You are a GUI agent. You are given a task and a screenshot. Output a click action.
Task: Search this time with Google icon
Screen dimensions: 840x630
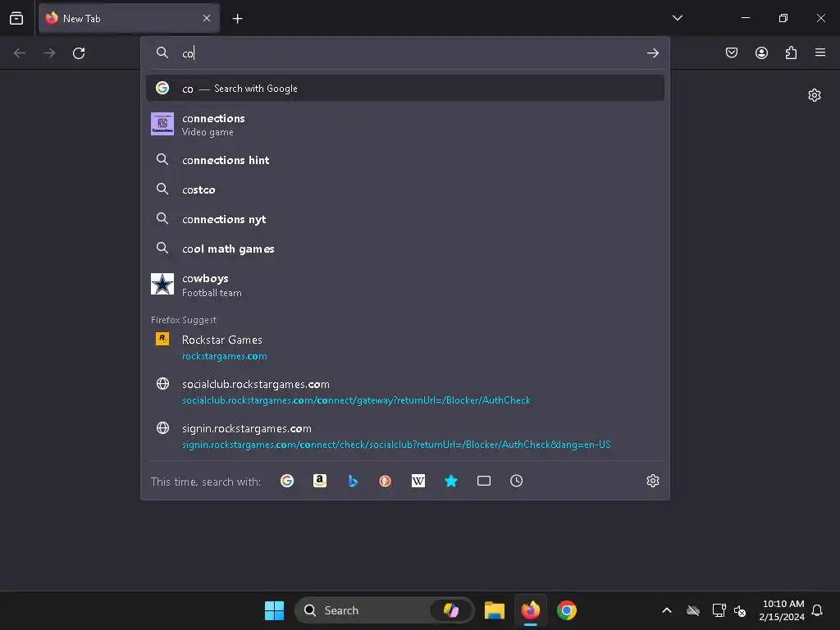[x=287, y=481]
